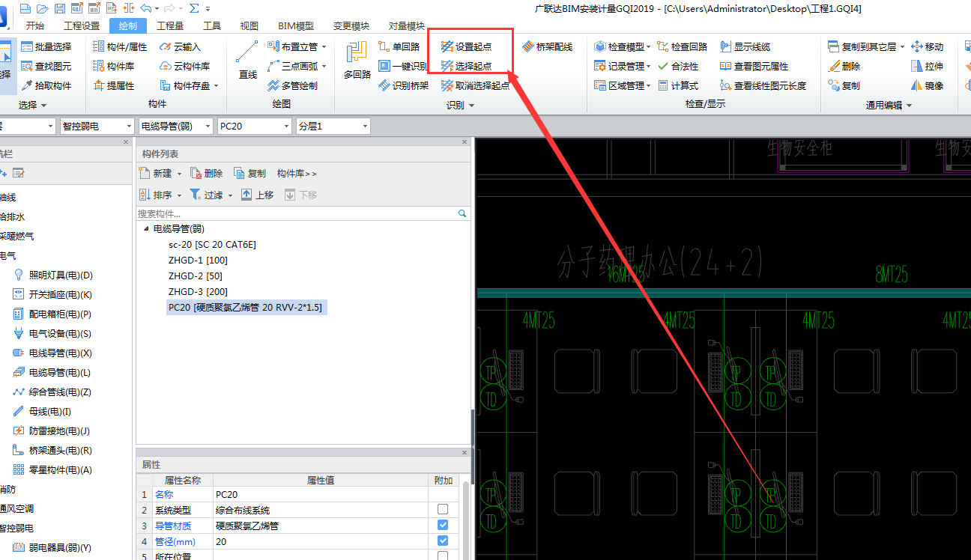The image size is (971, 560).
Task: Click the Undo arrow in quick access toolbar
Action: (x=145, y=8)
